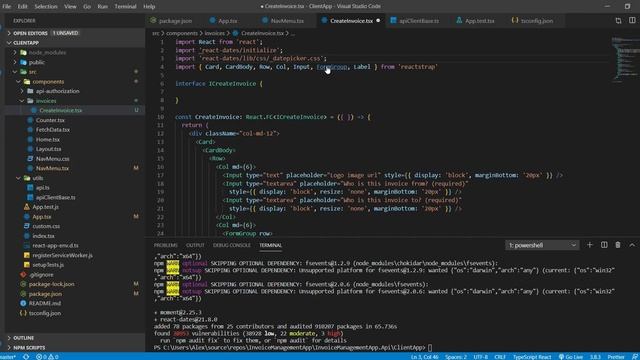Switch to the Debug Console panel tab
Image resolution: width=640 pixels, height=360 pixels.
click(232, 245)
